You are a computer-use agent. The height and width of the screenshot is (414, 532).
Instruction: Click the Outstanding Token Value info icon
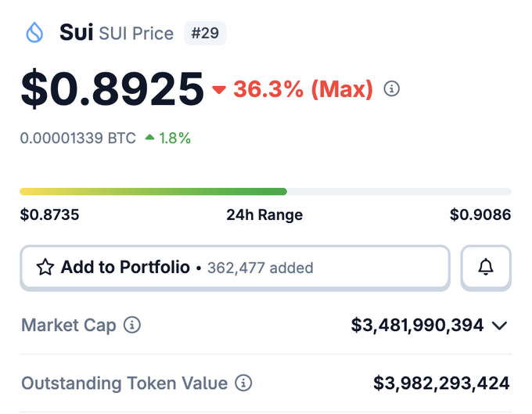click(x=245, y=383)
